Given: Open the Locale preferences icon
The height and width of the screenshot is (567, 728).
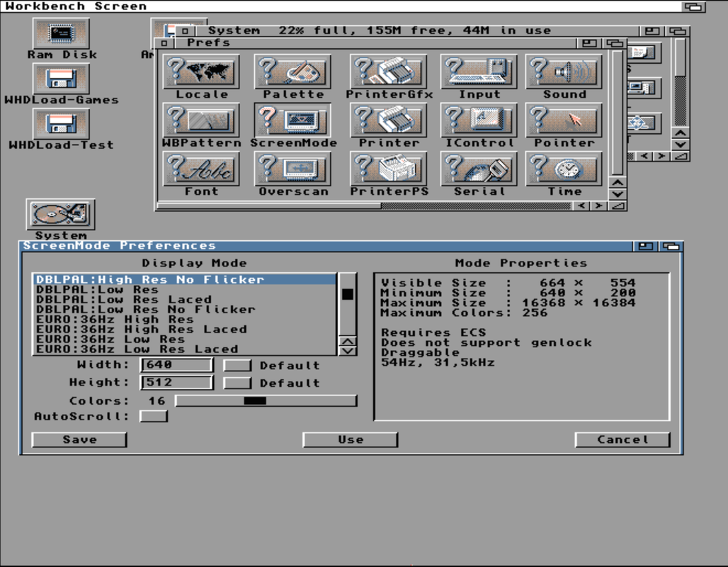Looking at the screenshot, I should click(x=201, y=71).
